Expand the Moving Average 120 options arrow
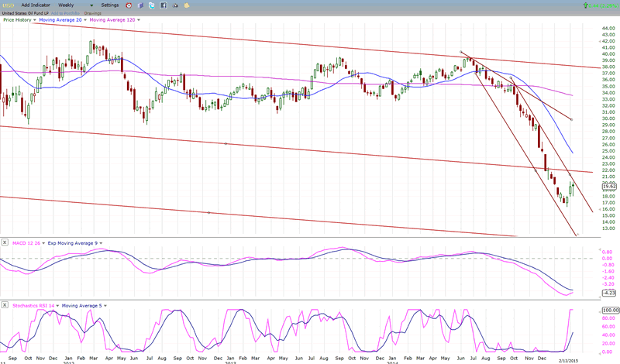Screen dimensions: 620x364 tap(139, 20)
